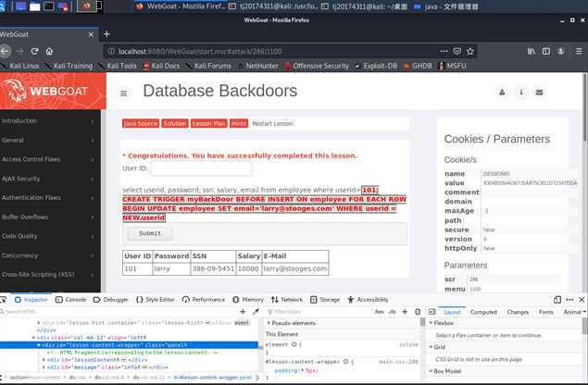
Task: Click the Submit button
Action: tap(150, 233)
